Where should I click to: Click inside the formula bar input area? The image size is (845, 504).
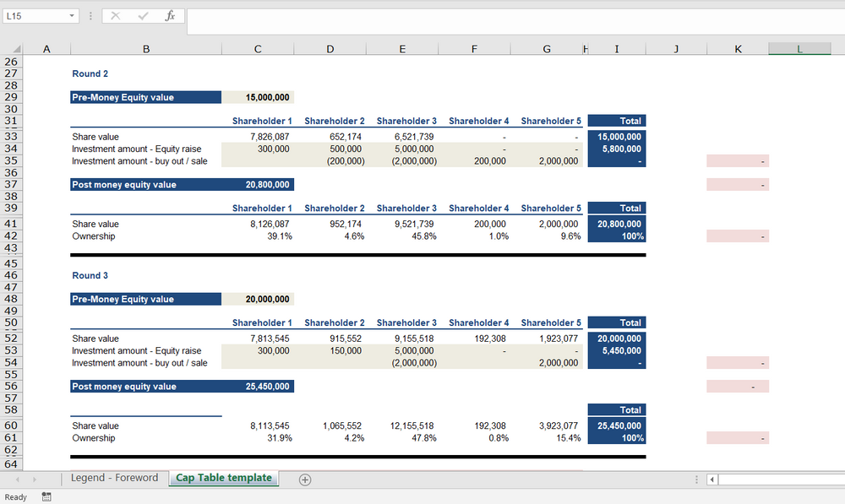coord(507,16)
